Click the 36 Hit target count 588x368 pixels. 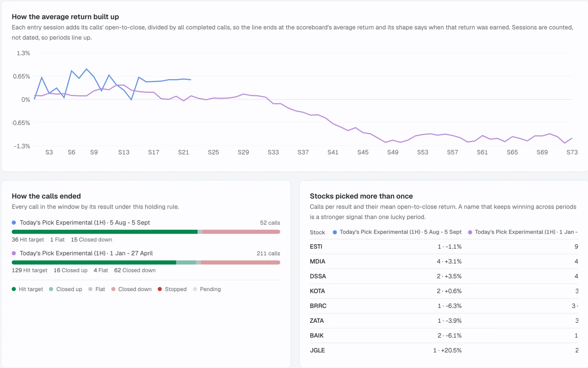pos(28,240)
